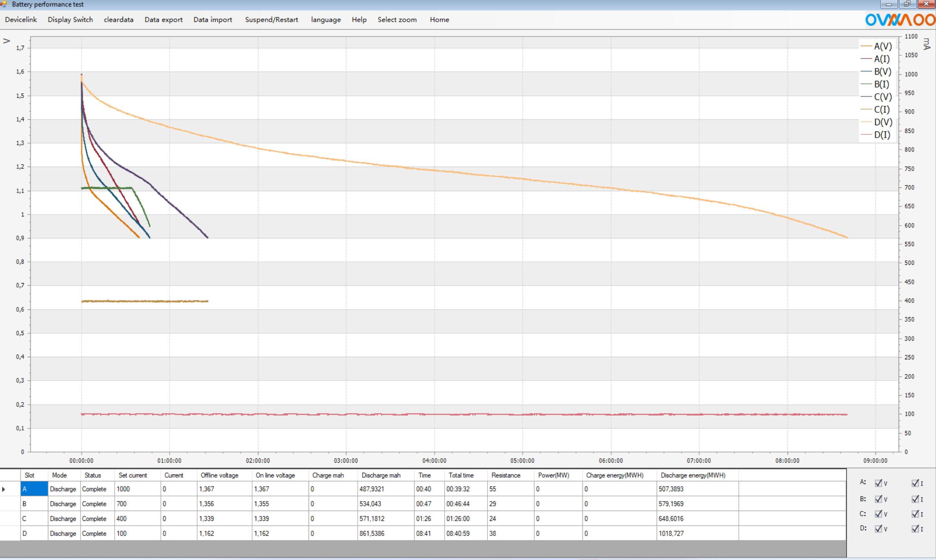Click Suspend/Restart in the menu bar

click(x=271, y=20)
